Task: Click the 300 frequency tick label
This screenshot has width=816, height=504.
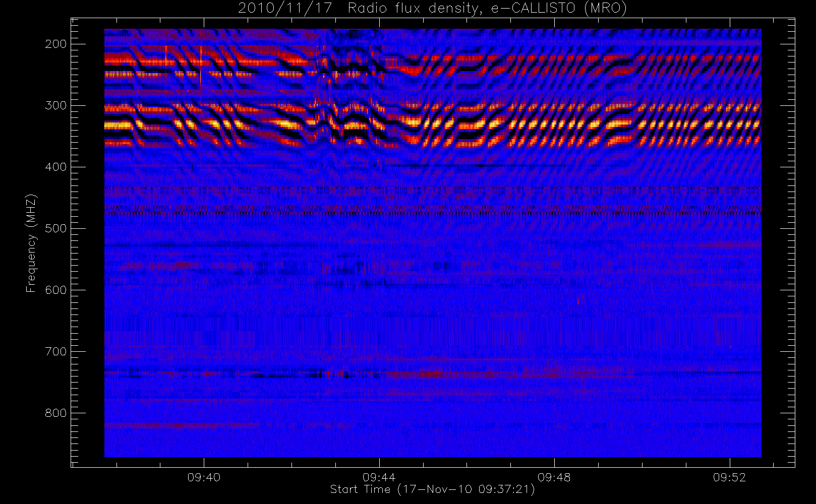Action: [56, 105]
